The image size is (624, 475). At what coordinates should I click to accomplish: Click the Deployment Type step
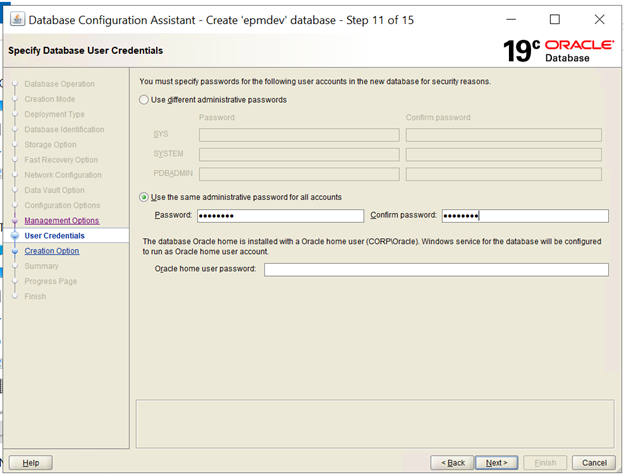coord(55,114)
